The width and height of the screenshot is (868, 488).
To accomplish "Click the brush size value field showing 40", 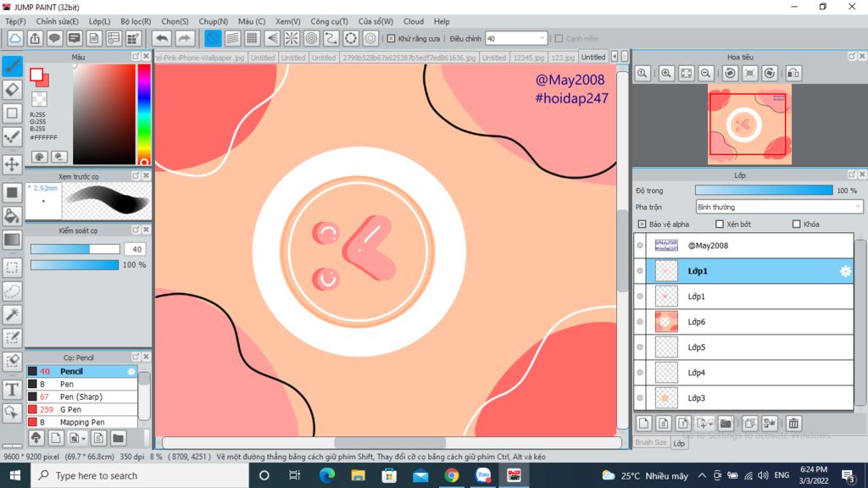I will (x=135, y=250).
